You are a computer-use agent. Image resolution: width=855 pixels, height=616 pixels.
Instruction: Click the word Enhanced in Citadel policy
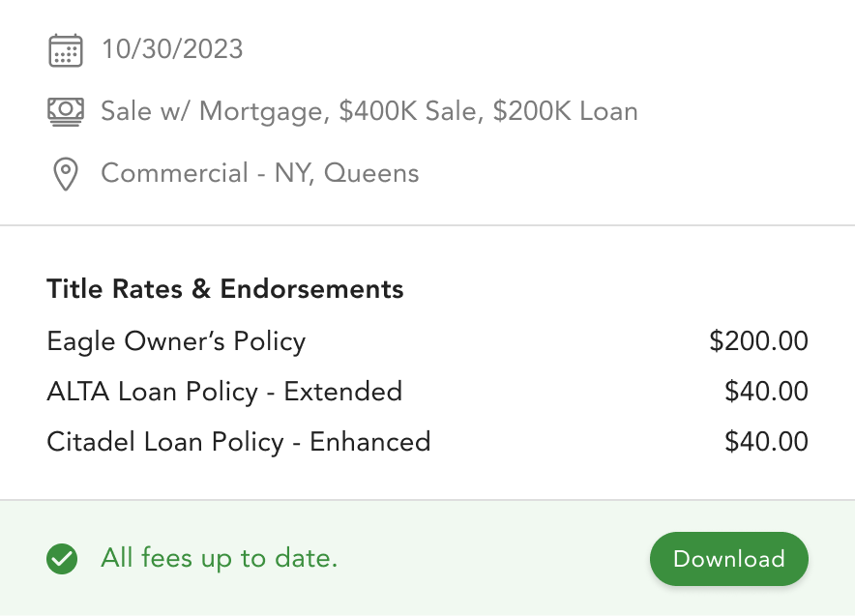(x=369, y=442)
